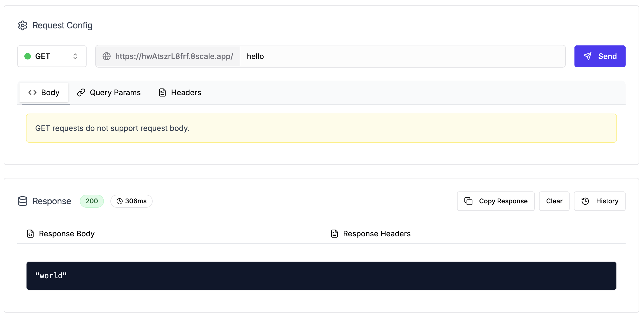Screen dimensions: 644x318
Task: Select the Body tab
Action: tap(44, 92)
